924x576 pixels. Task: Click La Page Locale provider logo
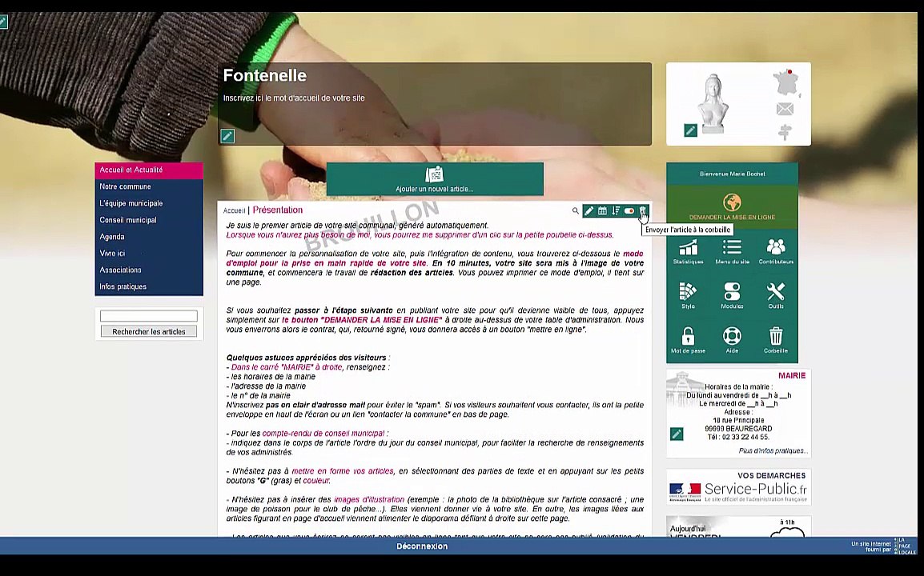[905, 546]
